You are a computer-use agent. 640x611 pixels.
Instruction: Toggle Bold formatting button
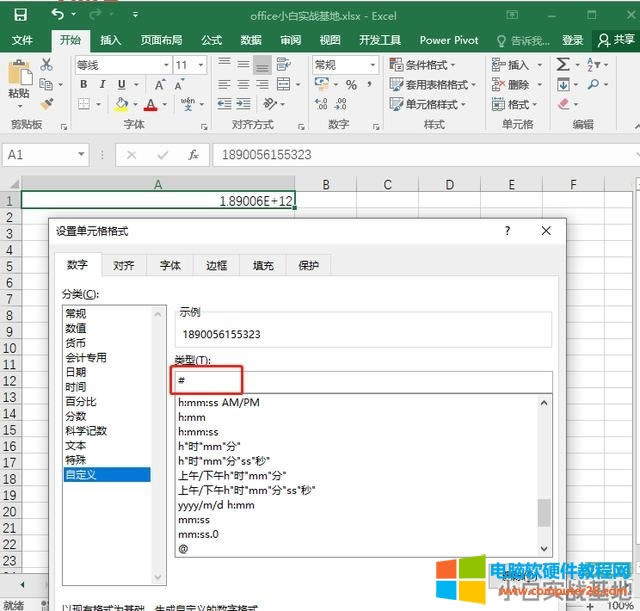point(82,85)
